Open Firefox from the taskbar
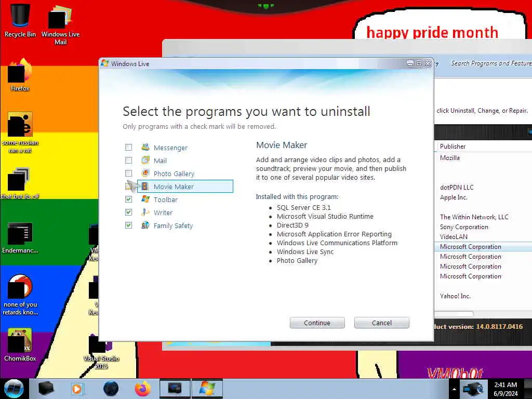 click(x=143, y=389)
